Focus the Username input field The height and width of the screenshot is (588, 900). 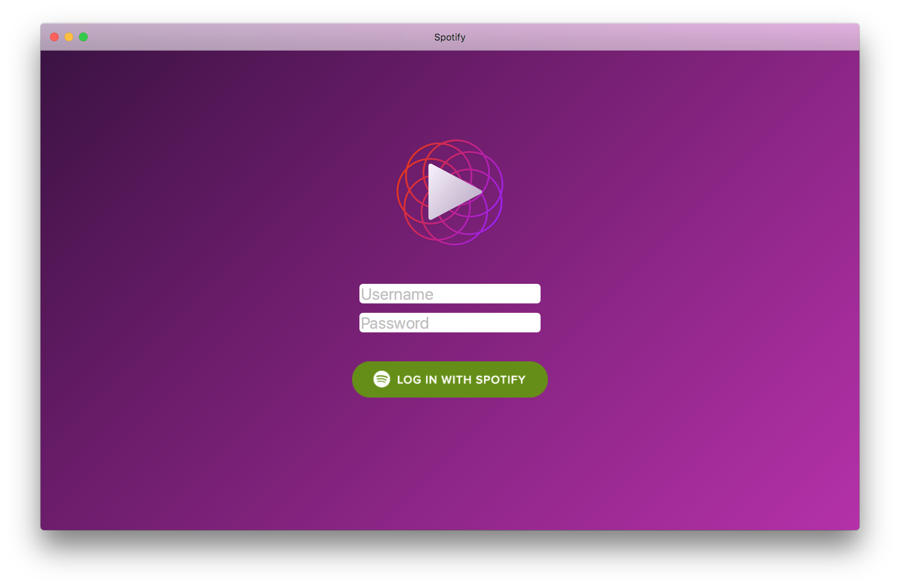[450, 294]
